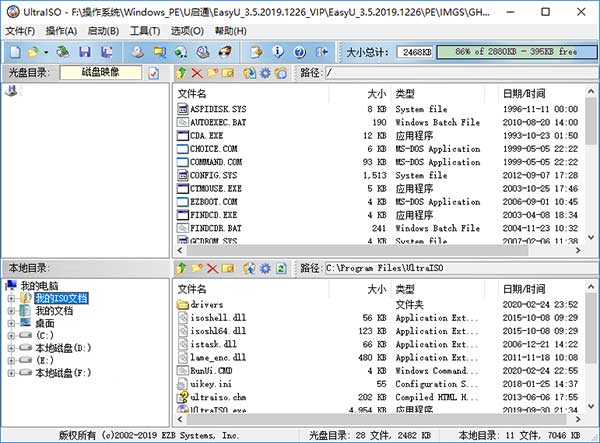Click the local 路径 field C:\Program Files\UltraISO

pyautogui.click(x=461, y=268)
